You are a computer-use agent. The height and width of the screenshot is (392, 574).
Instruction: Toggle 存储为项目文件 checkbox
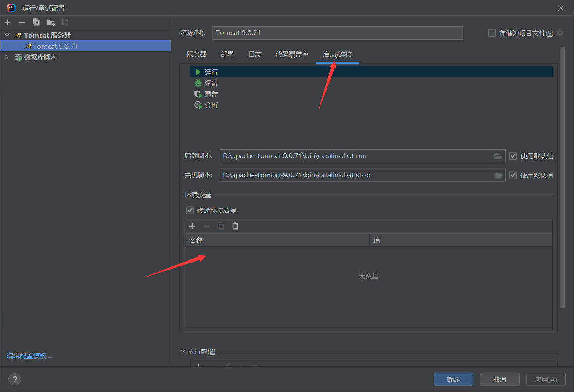(x=492, y=33)
